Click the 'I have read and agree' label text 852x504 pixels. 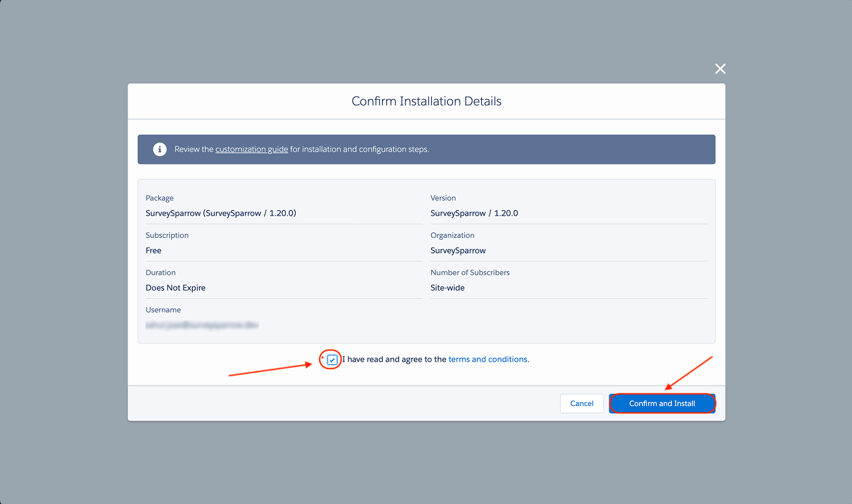point(394,359)
